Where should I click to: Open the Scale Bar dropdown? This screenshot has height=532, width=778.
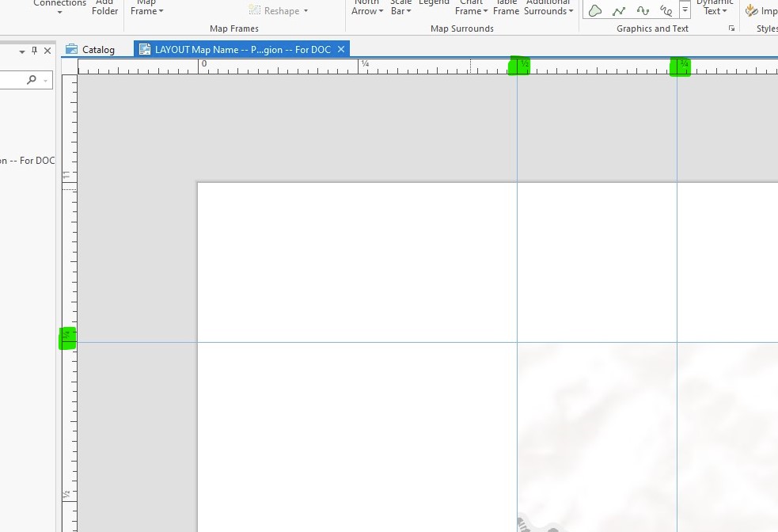click(401, 8)
